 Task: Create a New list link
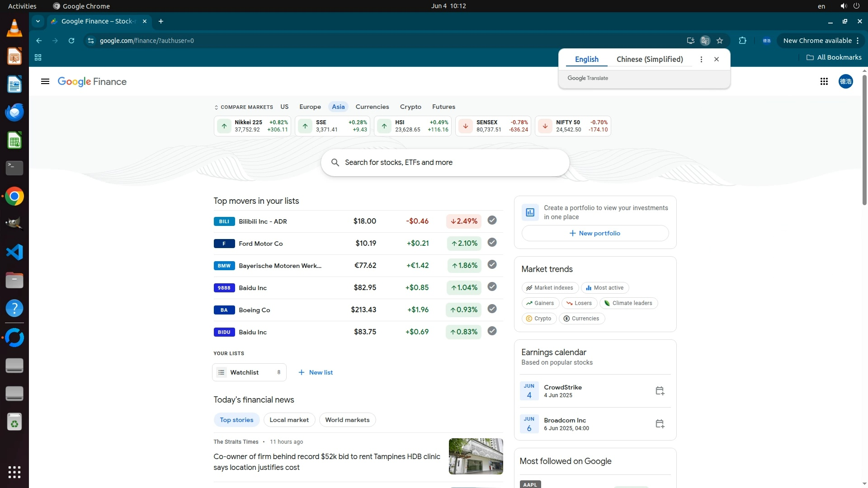coord(316,372)
